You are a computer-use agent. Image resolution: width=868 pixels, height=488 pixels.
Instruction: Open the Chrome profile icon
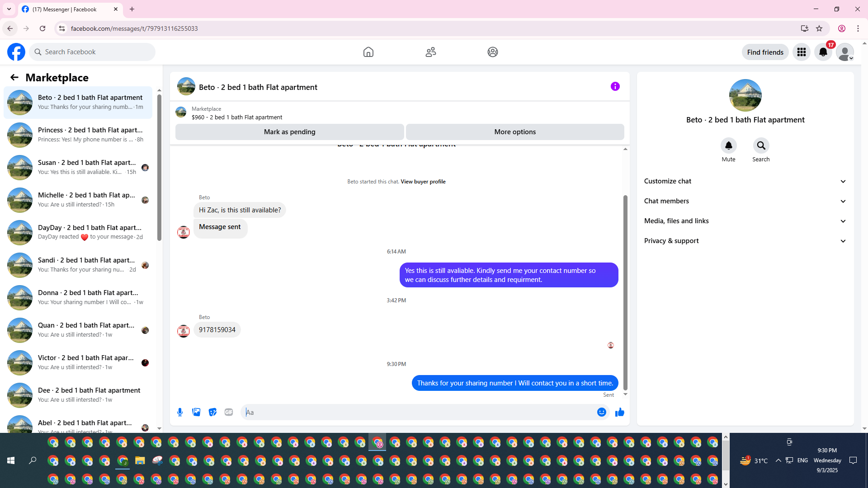842,28
